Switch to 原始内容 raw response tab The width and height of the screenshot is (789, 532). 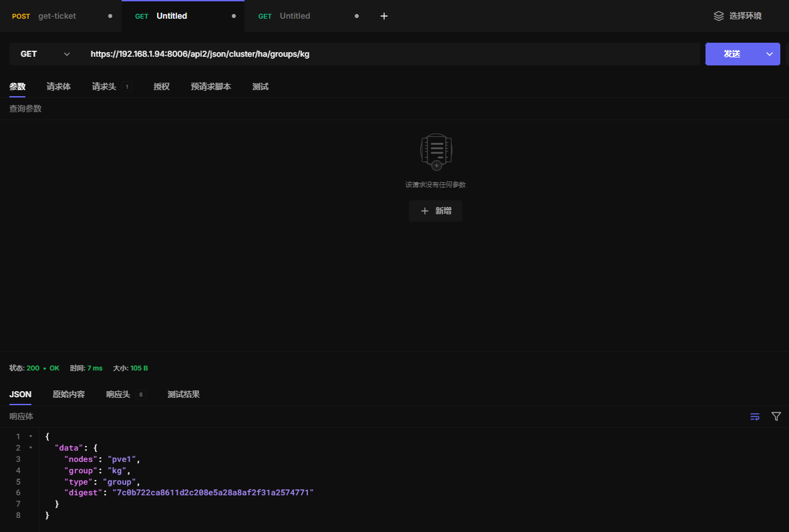(69, 394)
